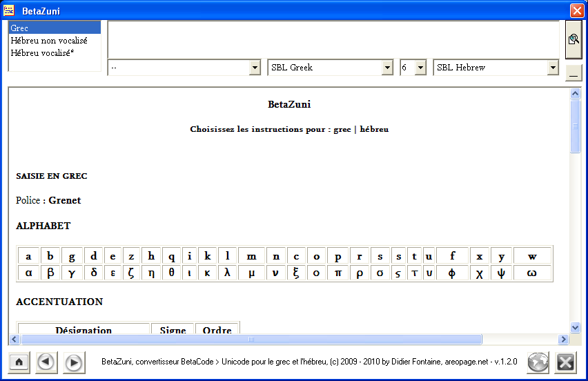The width and height of the screenshot is (588, 381).
Task: Click the alphabet cell 'w'
Action: 532,256
